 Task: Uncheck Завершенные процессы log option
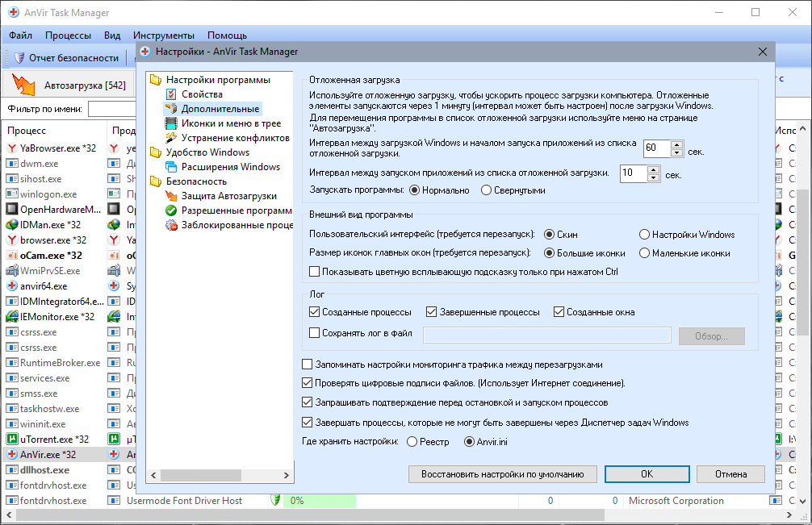click(431, 312)
